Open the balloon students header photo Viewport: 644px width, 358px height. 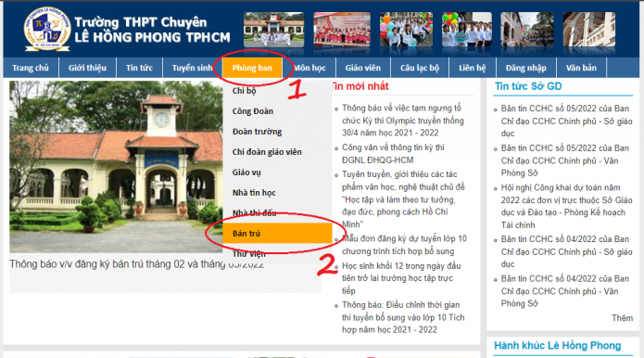[x=406, y=30]
